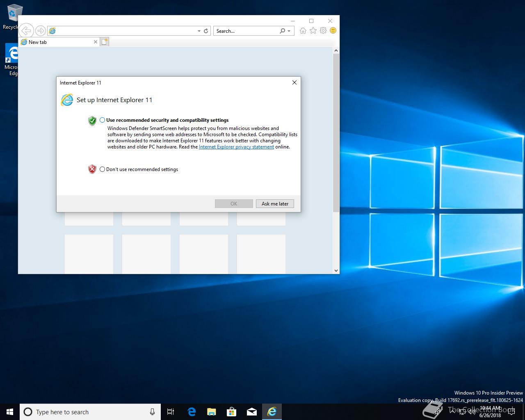Click the Ask me later button

click(x=275, y=203)
